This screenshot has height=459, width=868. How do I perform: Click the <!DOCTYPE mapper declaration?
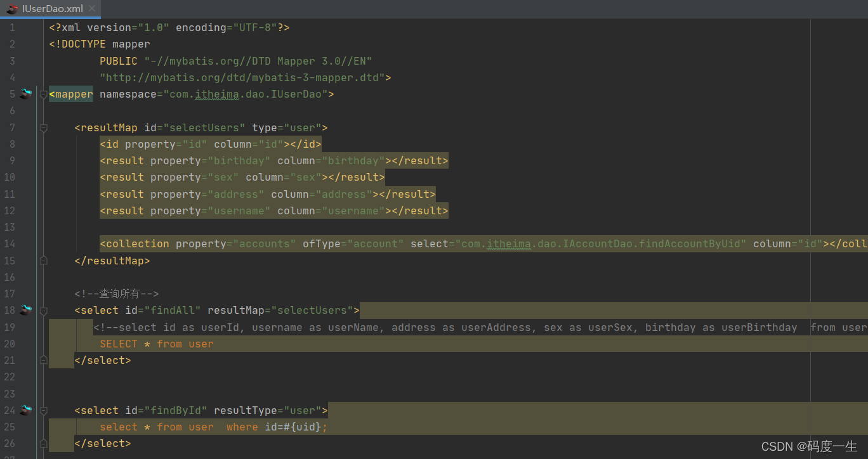click(100, 44)
